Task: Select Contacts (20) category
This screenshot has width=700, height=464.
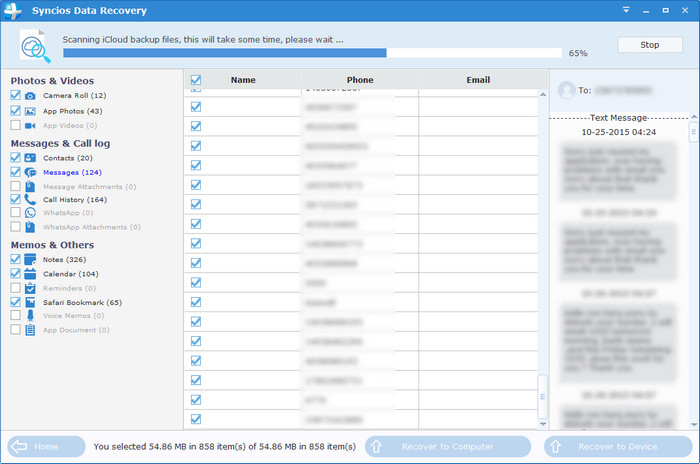Action: pos(68,158)
